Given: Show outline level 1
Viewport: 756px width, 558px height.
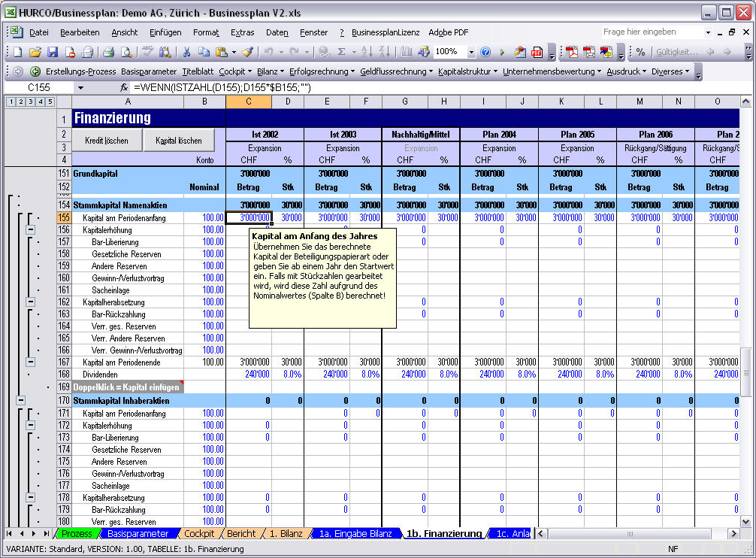Looking at the screenshot, I should (x=11, y=102).
